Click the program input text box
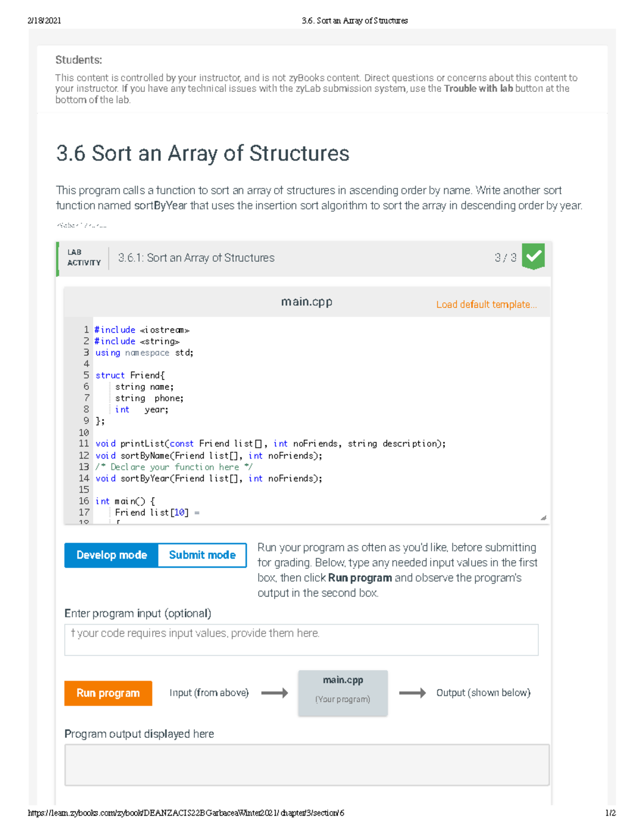 click(x=301, y=640)
